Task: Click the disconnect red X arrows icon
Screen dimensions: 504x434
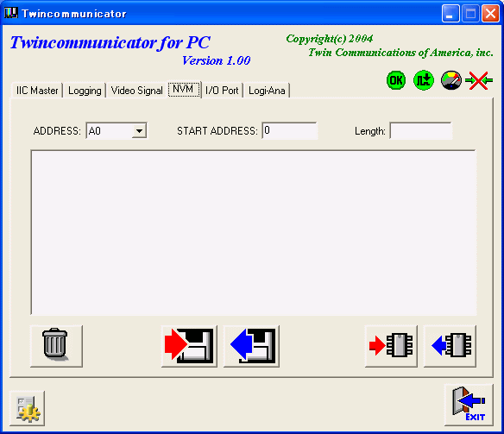Action: click(x=479, y=80)
